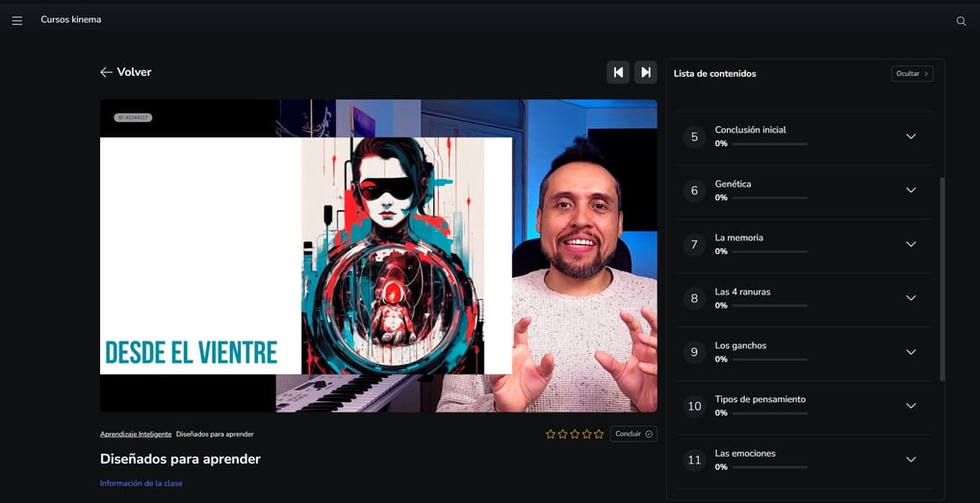
Task: Click the content list scrollbar
Action: (x=942, y=279)
